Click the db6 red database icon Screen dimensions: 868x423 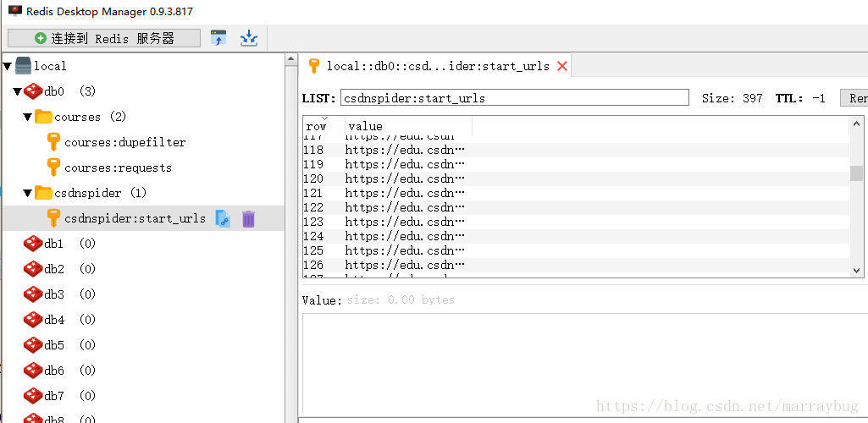33,371
